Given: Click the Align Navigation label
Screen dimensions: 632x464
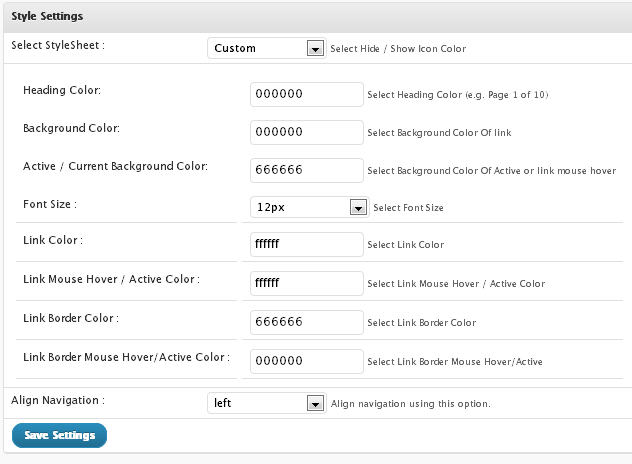Looking at the screenshot, I should [x=58, y=400].
